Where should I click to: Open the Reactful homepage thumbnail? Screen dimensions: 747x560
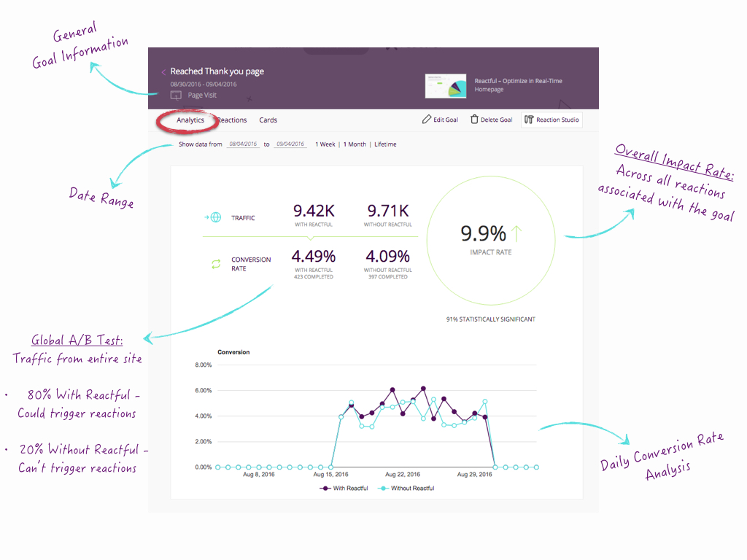(444, 86)
